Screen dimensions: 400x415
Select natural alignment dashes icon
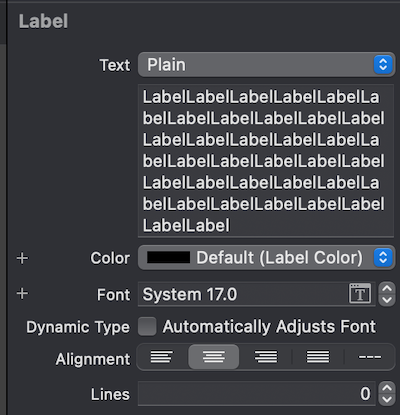(370, 357)
